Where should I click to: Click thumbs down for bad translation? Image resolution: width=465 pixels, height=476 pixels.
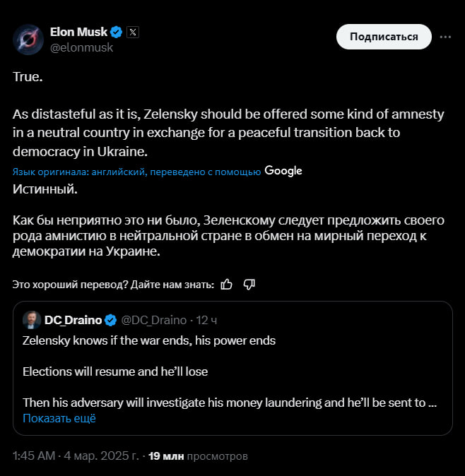[249, 284]
